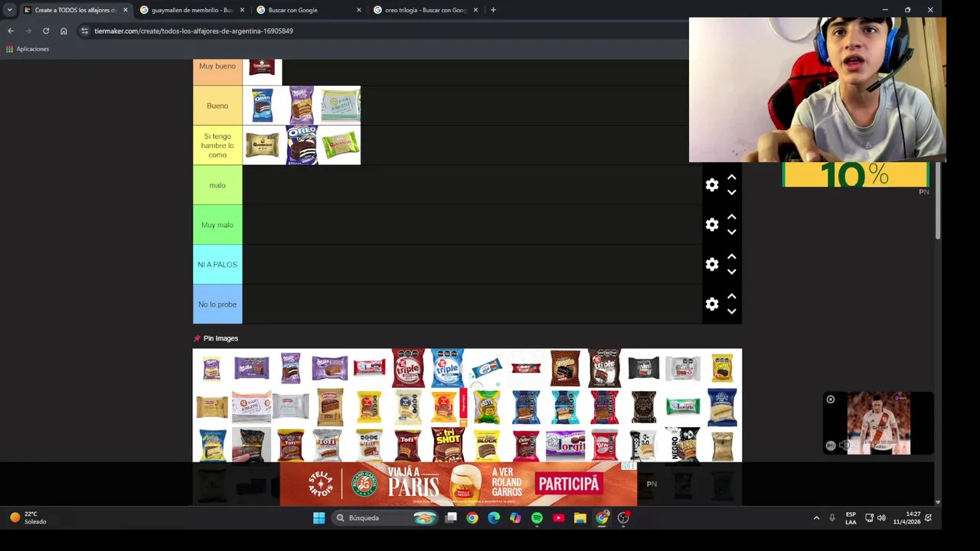The width and height of the screenshot is (980, 551).
Task: Open the floating River Plate video thumbnail
Action: [878, 423]
